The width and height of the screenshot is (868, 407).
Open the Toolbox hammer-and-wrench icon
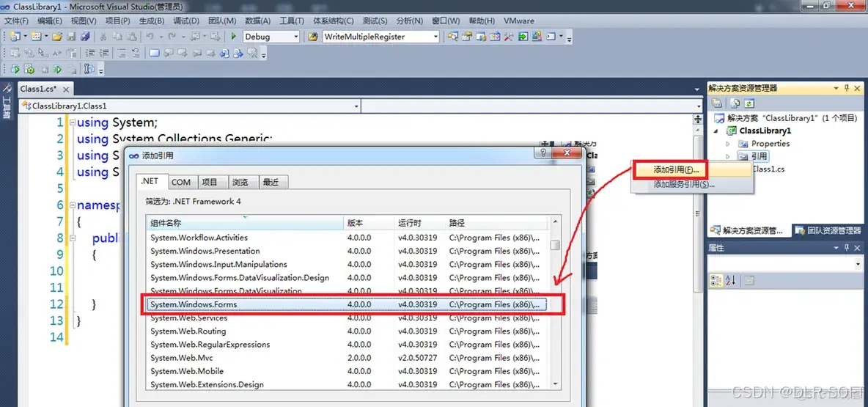(509, 37)
